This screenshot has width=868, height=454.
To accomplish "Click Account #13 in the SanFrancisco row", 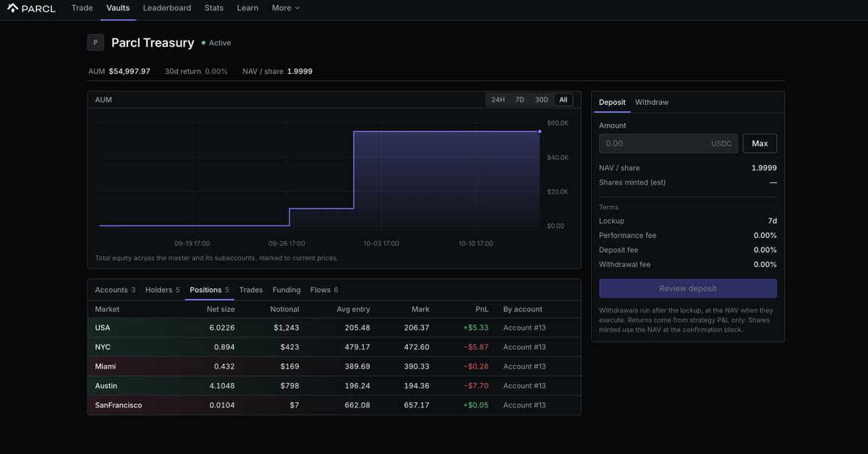I will click(524, 406).
